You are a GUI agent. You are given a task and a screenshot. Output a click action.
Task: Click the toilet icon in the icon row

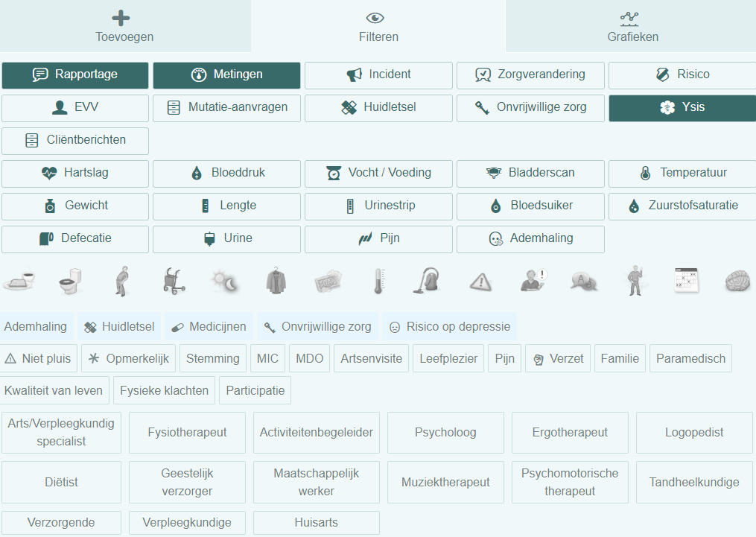point(70,282)
